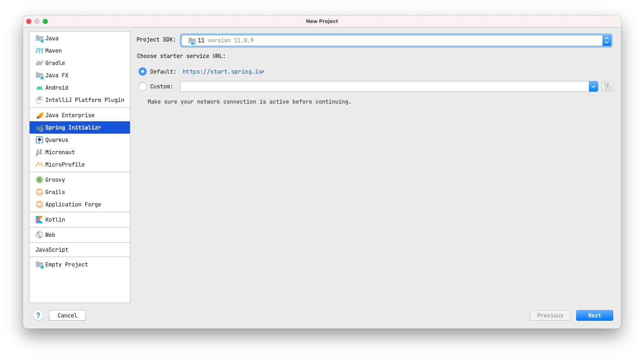Open the Project SDK dropdown
This screenshot has width=644, height=359.
click(396, 40)
